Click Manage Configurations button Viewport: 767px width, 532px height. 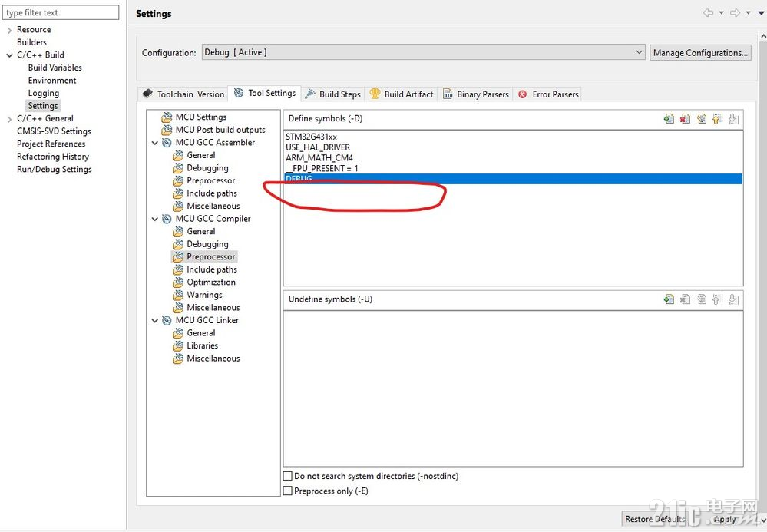(x=700, y=52)
